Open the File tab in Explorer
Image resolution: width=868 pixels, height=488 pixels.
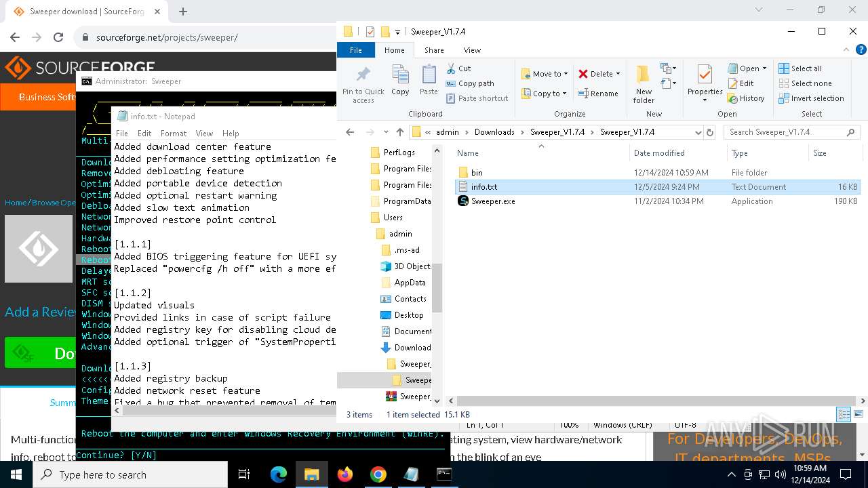355,50
